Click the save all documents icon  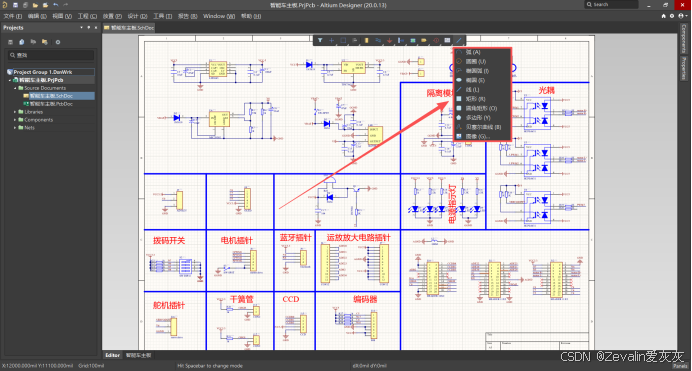click(x=25, y=5)
